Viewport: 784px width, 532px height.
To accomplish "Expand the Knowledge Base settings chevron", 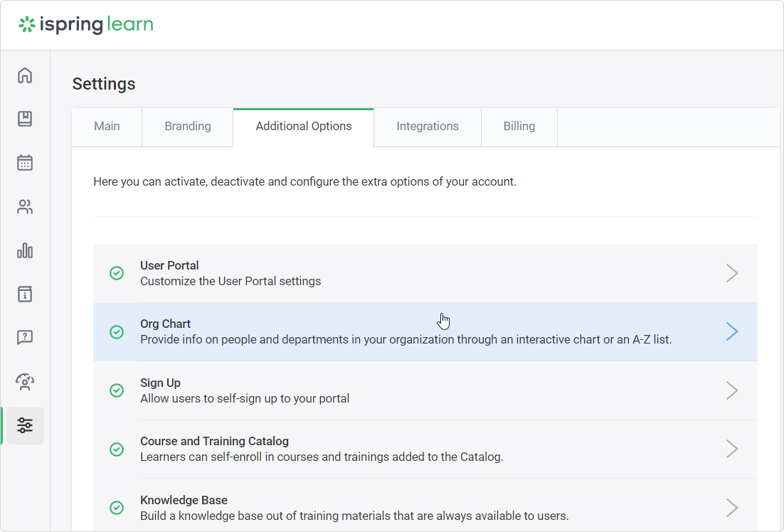I will tap(732, 507).
